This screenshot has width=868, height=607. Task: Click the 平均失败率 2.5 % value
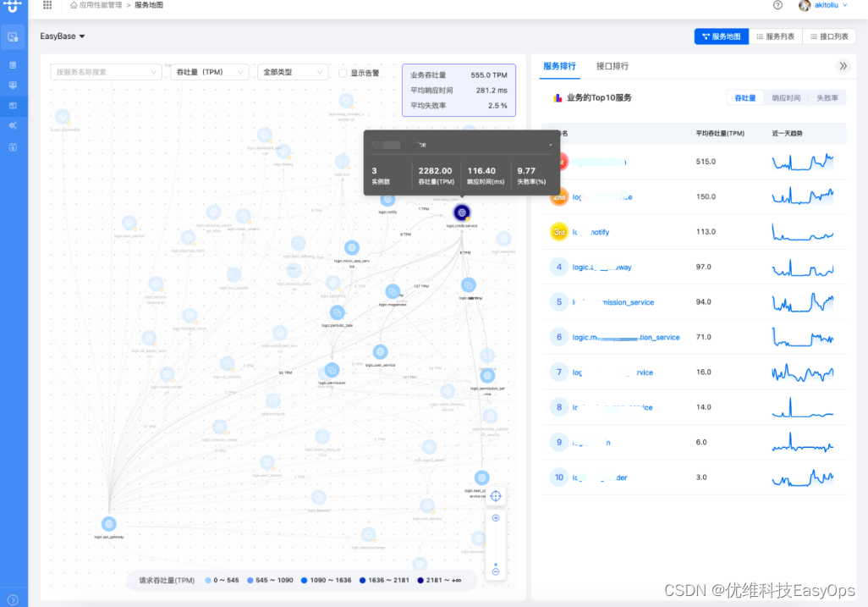(497, 106)
